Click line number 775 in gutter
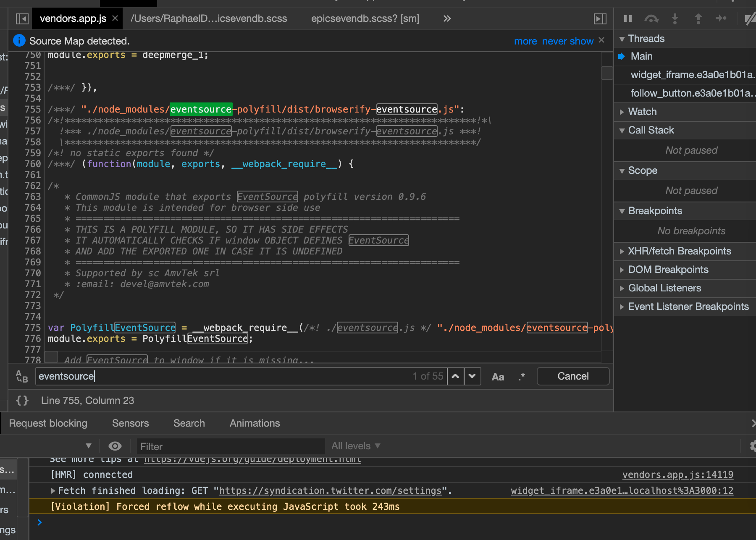The width and height of the screenshot is (756, 540). pyautogui.click(x=33, y=328)
